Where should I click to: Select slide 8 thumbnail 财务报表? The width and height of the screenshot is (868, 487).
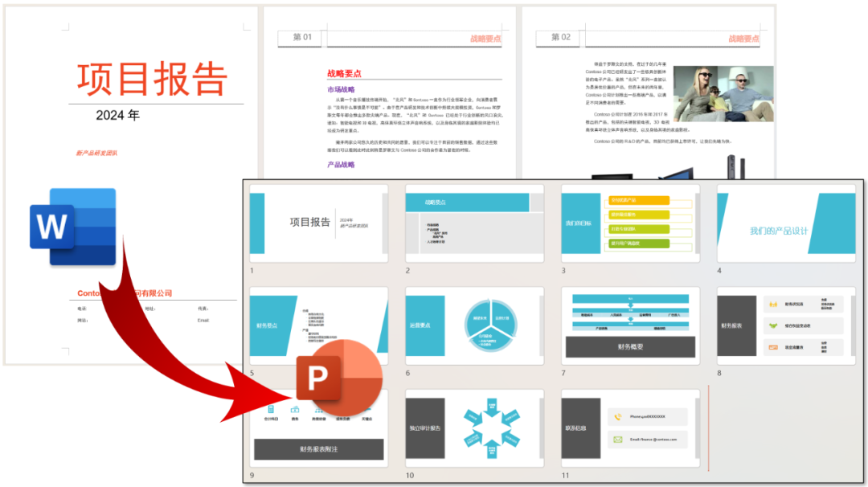click(x=786, y=325)
